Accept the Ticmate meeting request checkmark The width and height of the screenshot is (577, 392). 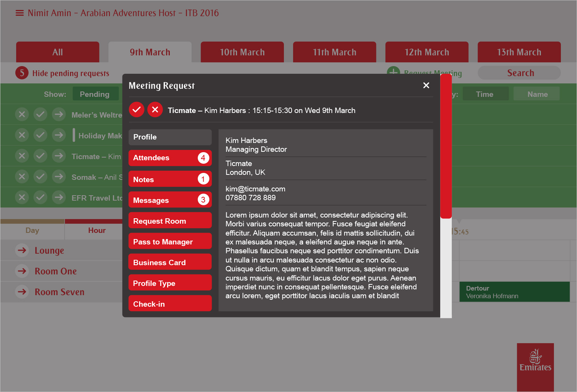coord(136,110)
